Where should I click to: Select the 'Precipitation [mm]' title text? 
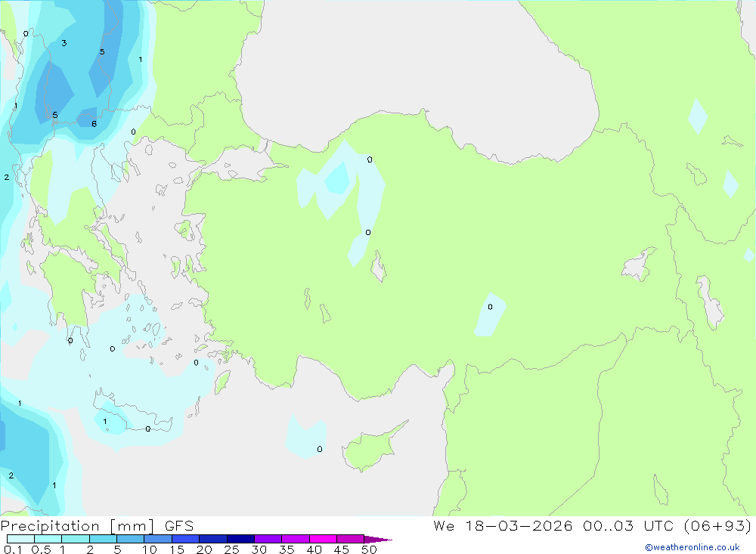click(77, 526)
